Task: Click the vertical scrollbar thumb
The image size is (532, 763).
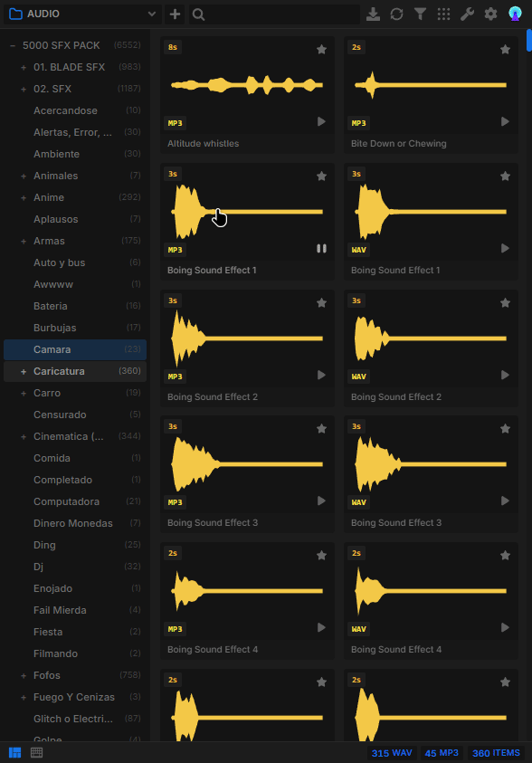Action: (x=529, y=40)
